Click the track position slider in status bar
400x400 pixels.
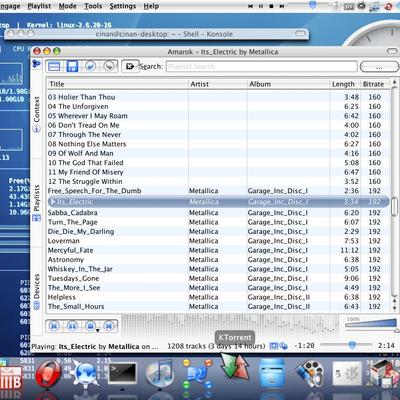(x=347, y=345)
